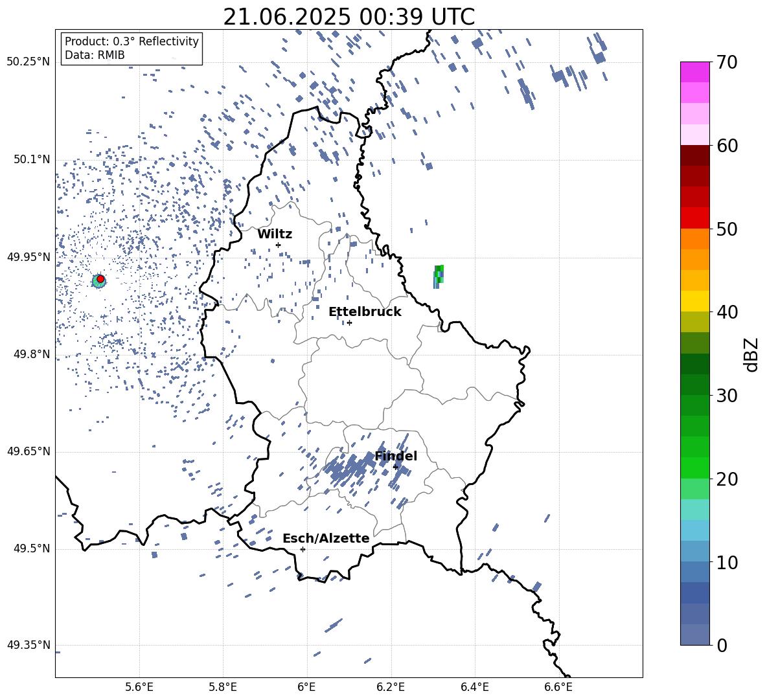Click the Ettelbruck station cross marker
This screenshot has height=700, width=767.
[349, 322]
